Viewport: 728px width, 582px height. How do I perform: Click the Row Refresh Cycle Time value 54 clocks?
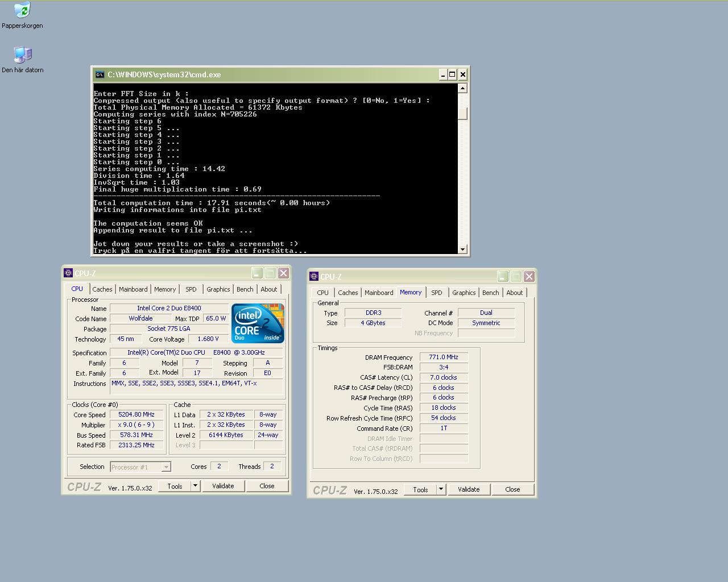coord(444,418)
